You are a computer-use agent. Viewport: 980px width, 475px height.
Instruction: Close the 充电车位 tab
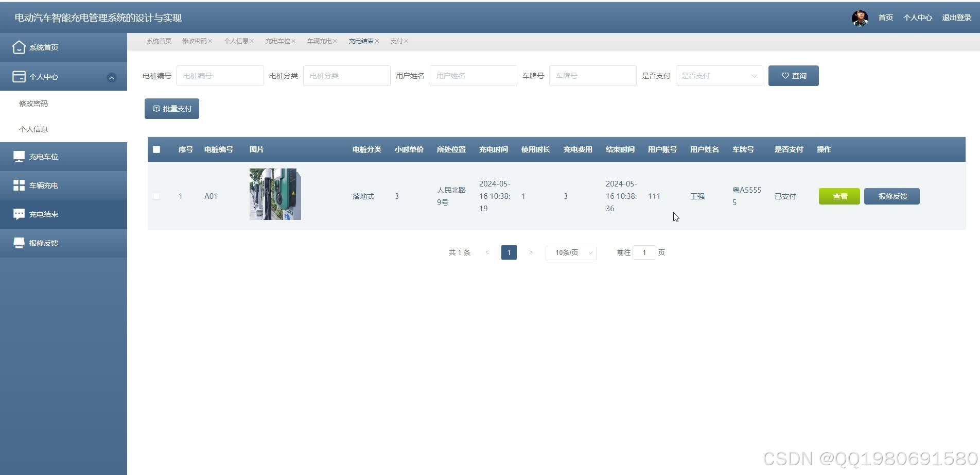[x=293, y=41]
